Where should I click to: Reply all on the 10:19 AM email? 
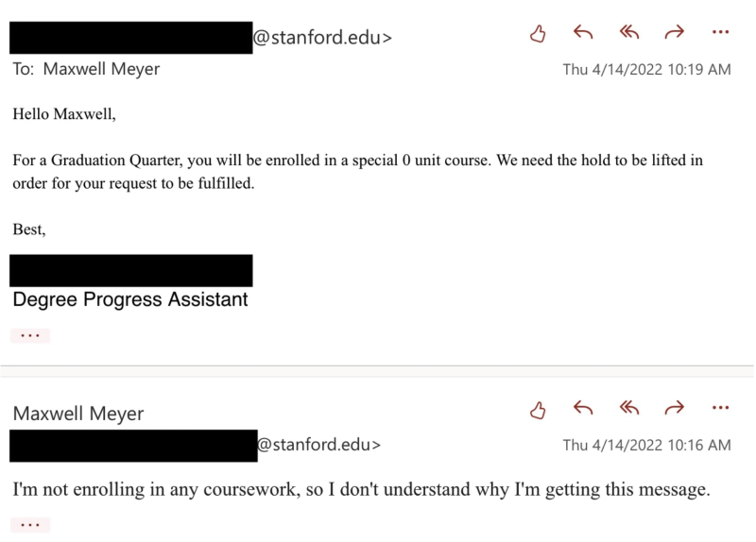point(629,32)
